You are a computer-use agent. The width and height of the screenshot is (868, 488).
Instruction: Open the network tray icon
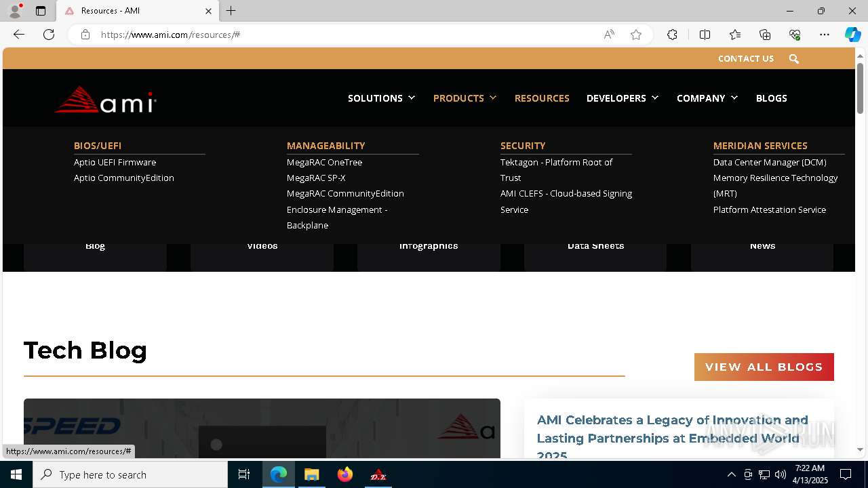click(764, 474)
